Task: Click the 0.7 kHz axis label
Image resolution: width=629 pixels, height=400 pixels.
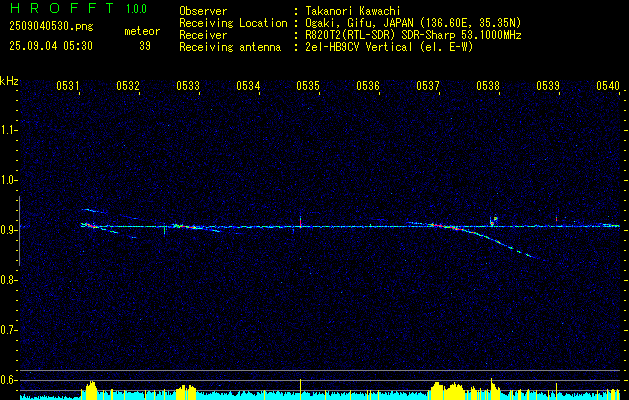Action: 9,330
